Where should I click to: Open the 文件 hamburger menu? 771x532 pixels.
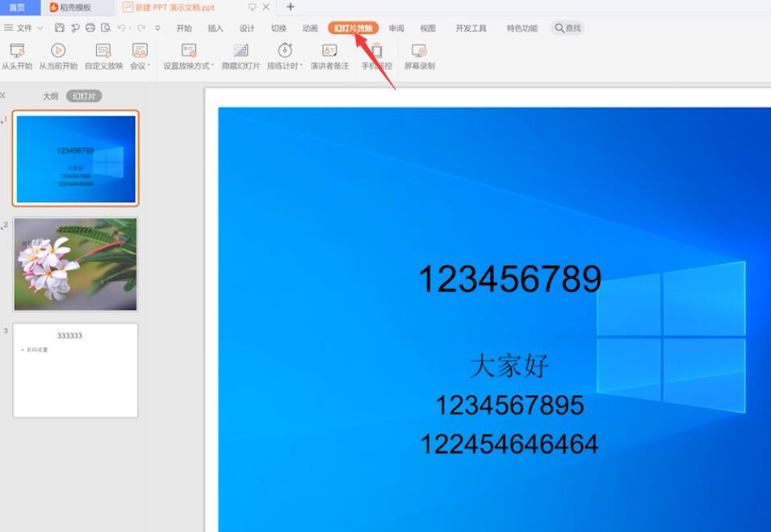(x=8, y=28)
